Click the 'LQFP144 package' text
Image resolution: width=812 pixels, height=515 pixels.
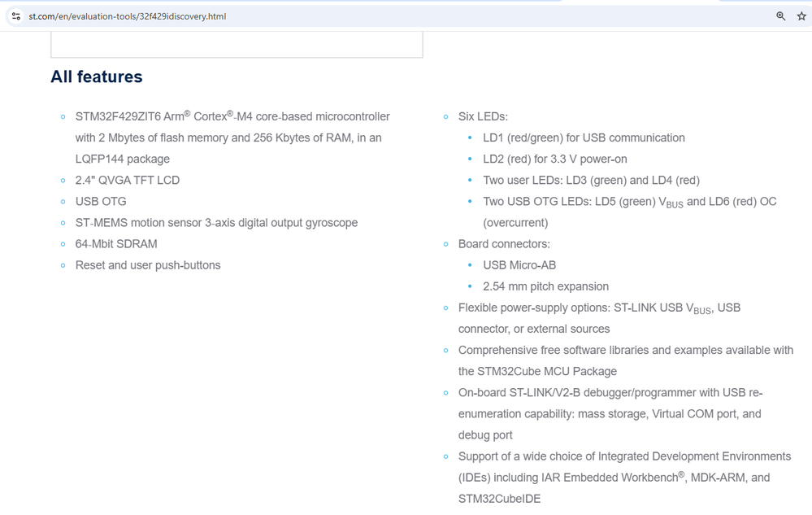(123, 159)
